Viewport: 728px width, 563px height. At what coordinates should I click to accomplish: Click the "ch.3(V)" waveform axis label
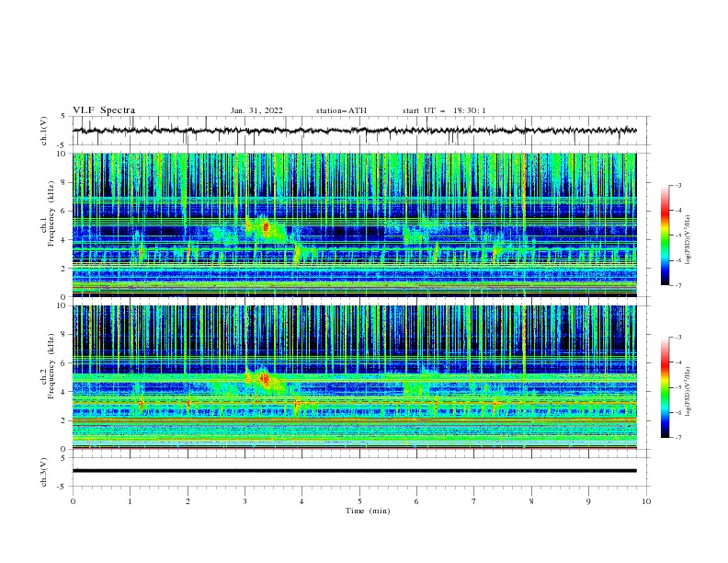pos(44,472)
